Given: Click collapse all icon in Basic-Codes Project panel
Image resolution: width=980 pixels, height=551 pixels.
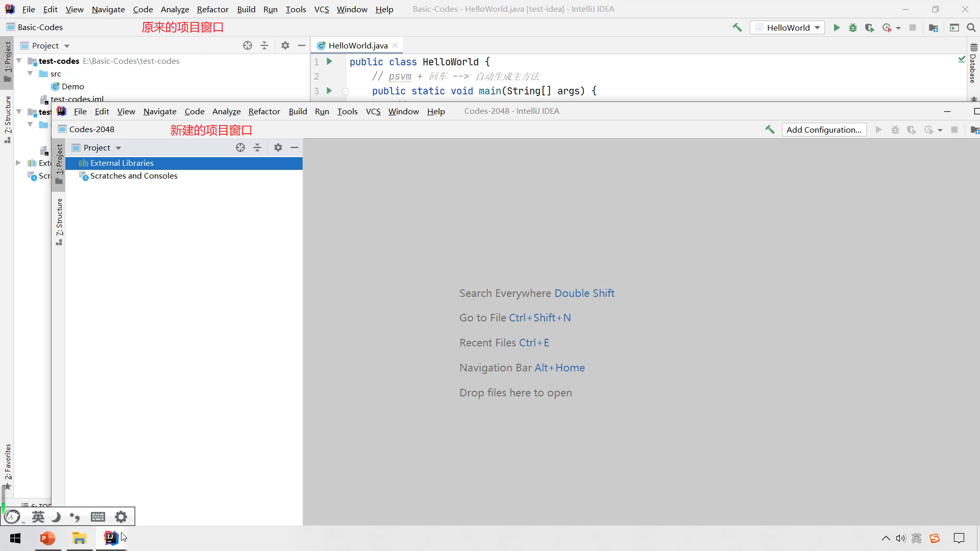Looking at the screenshot, I should pos(264,45).
